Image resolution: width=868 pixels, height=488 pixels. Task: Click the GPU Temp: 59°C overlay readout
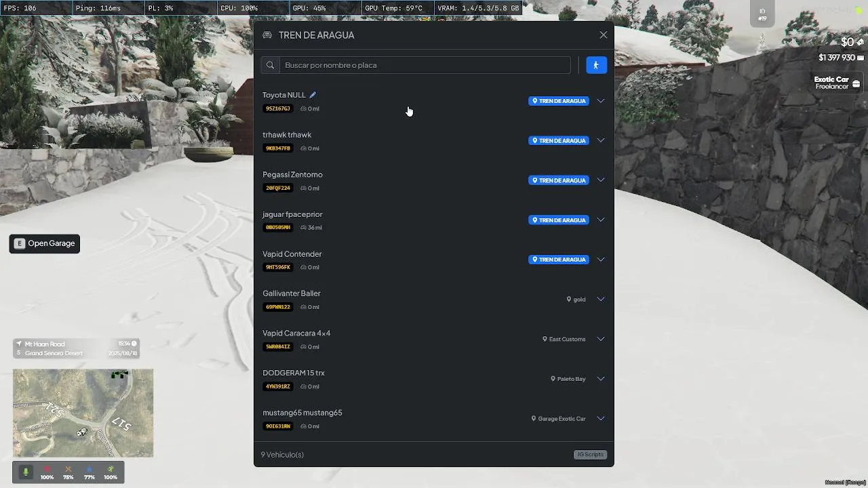pos(393,8)
